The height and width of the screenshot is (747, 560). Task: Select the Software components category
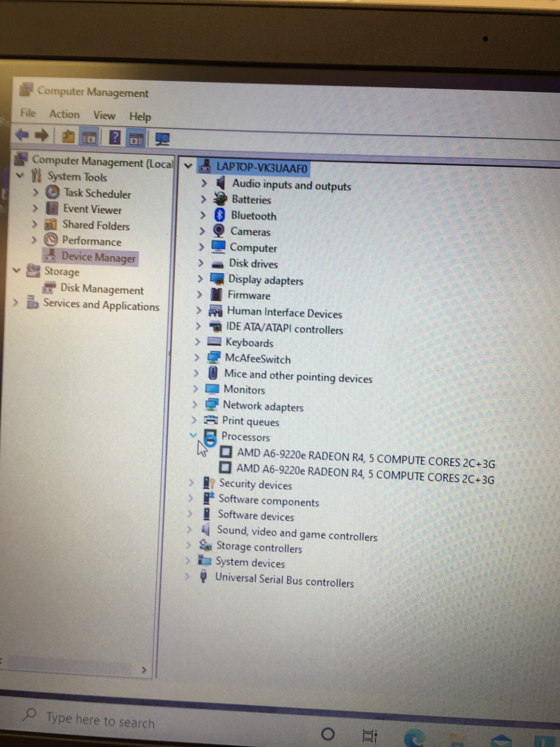pyautogui.click(x=269, y=500)
